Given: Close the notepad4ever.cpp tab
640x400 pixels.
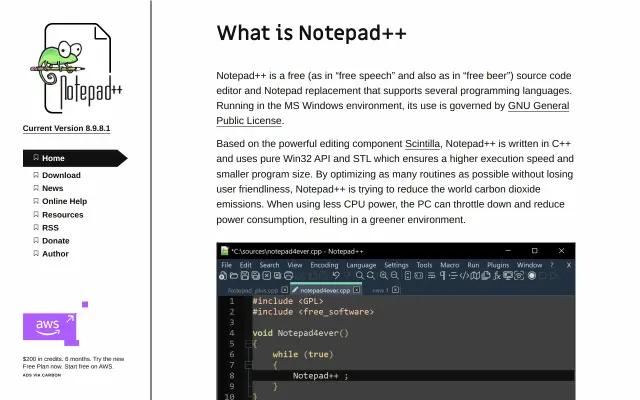Looking at the screenshot, I should pos(356,290).
